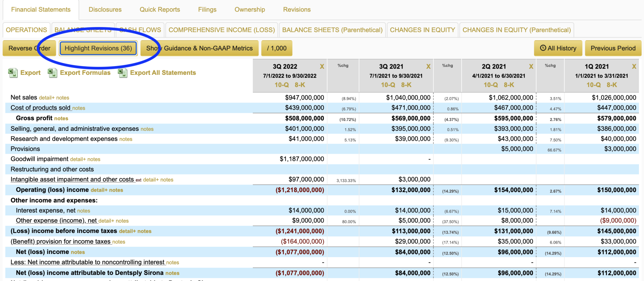This screenshot has width=644, height=281.
Task: Click the Previous Period button
Action: (x=613, y=48)
